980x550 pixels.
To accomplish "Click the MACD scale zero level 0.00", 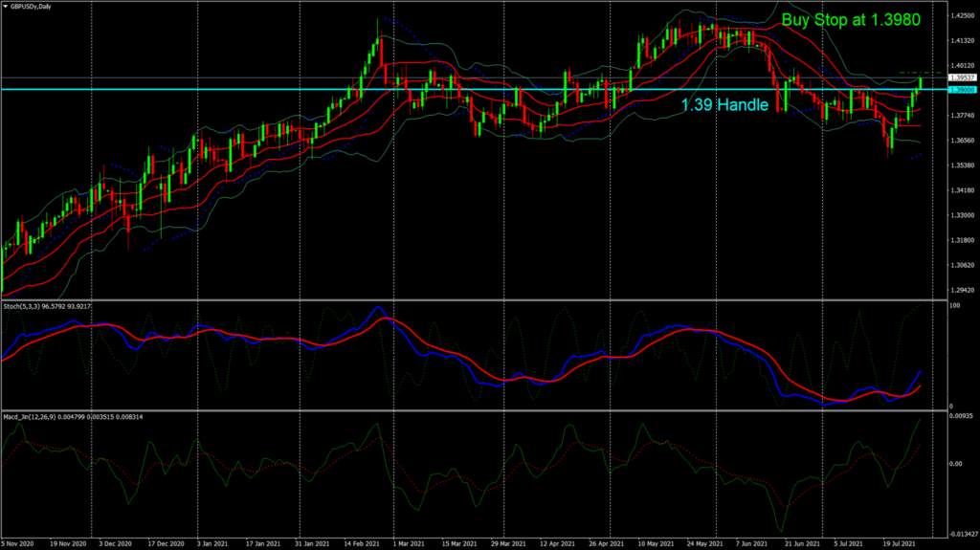I will (956, 464).
